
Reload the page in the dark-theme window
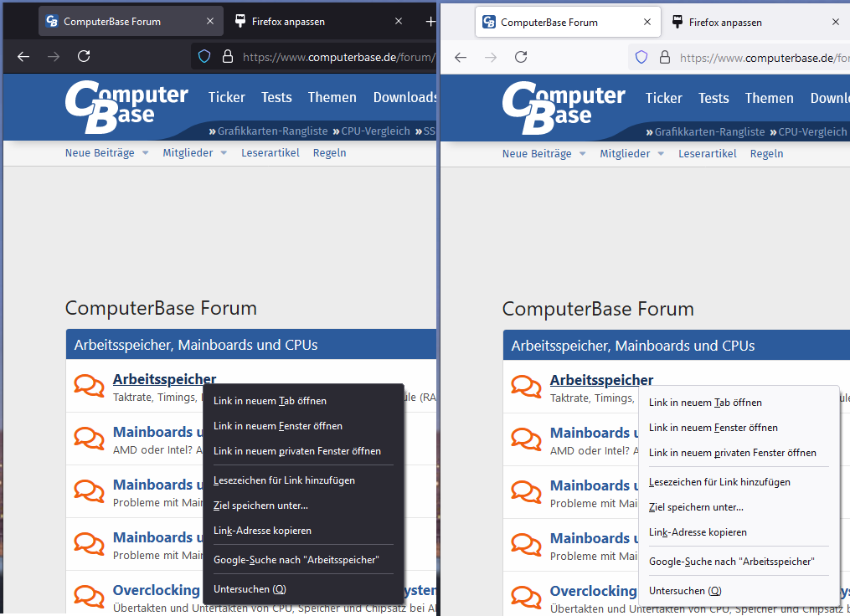click(x=84, y=56)
